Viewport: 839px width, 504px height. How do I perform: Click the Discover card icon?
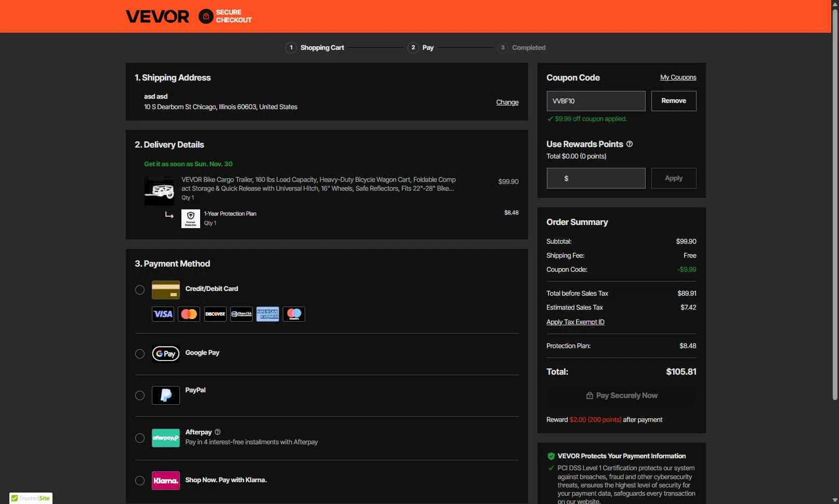(x=215, y=314)
